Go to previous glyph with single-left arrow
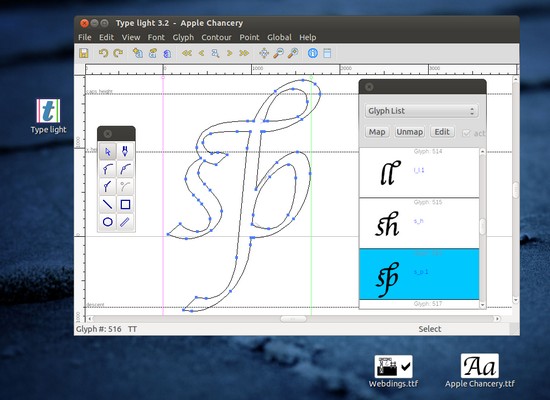This screenshot has width=550, height=400. [x=201, y=53]
